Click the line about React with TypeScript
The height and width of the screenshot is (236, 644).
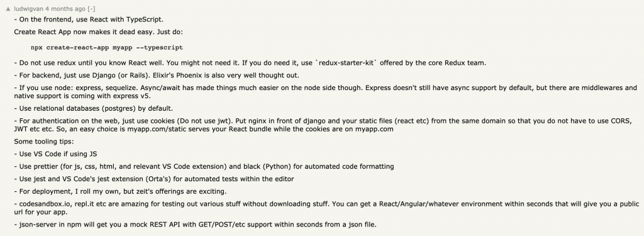point(89,20)
